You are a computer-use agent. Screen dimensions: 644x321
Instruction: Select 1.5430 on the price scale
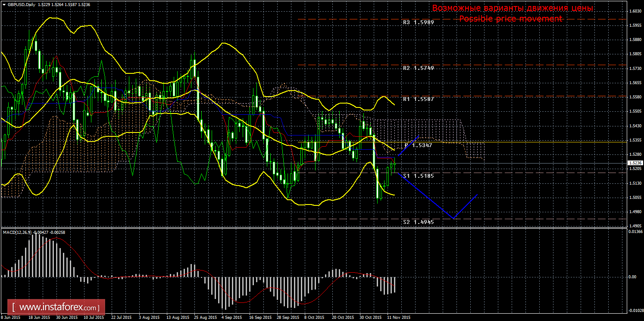tap(635, 126)
